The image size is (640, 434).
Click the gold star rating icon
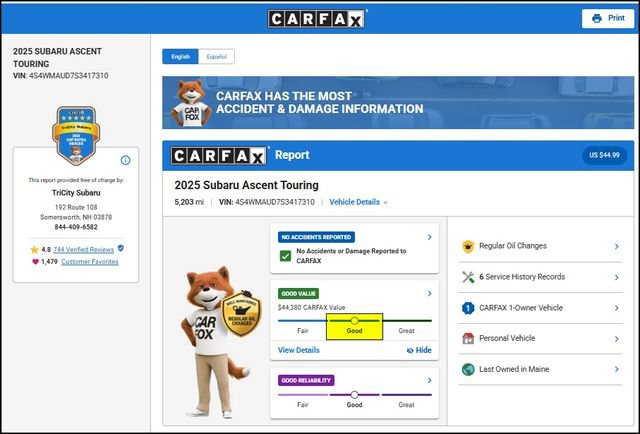(34, 249)
